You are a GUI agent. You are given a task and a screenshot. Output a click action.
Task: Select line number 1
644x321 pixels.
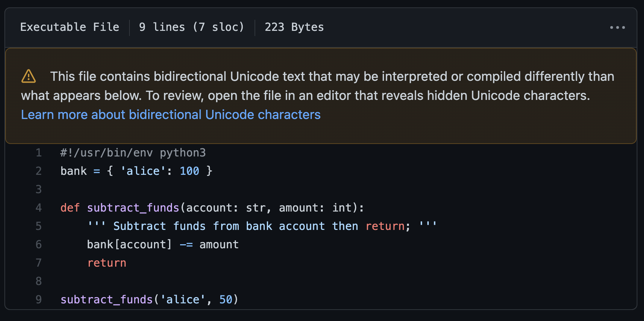39,152
